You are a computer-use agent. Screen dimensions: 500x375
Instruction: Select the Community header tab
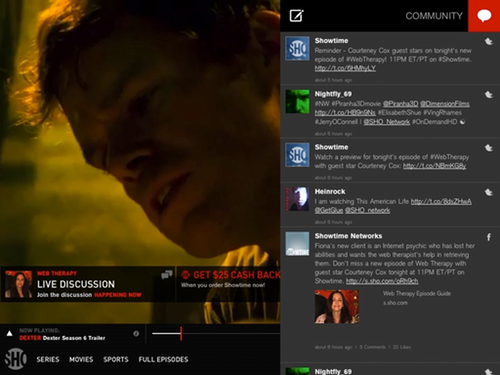point(434,16)
